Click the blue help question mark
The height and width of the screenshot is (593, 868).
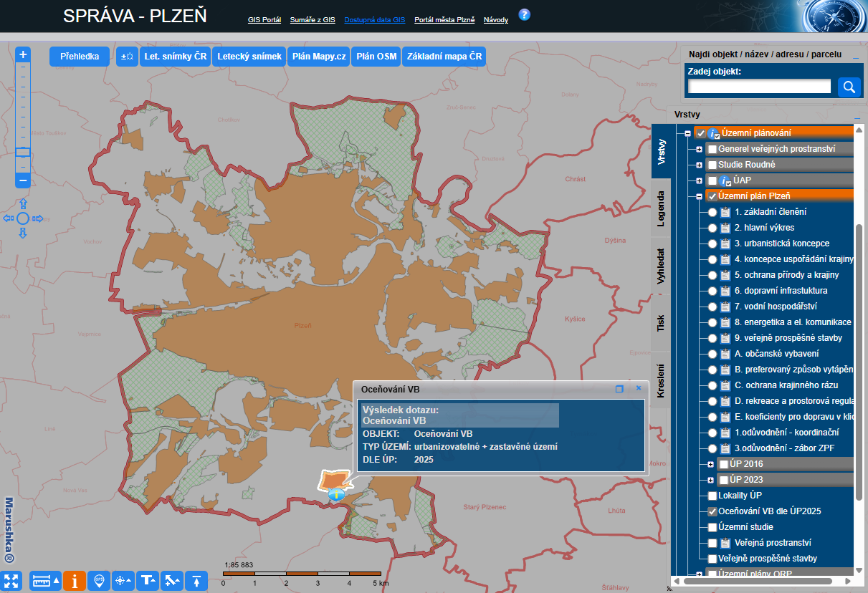coord(524,15)
